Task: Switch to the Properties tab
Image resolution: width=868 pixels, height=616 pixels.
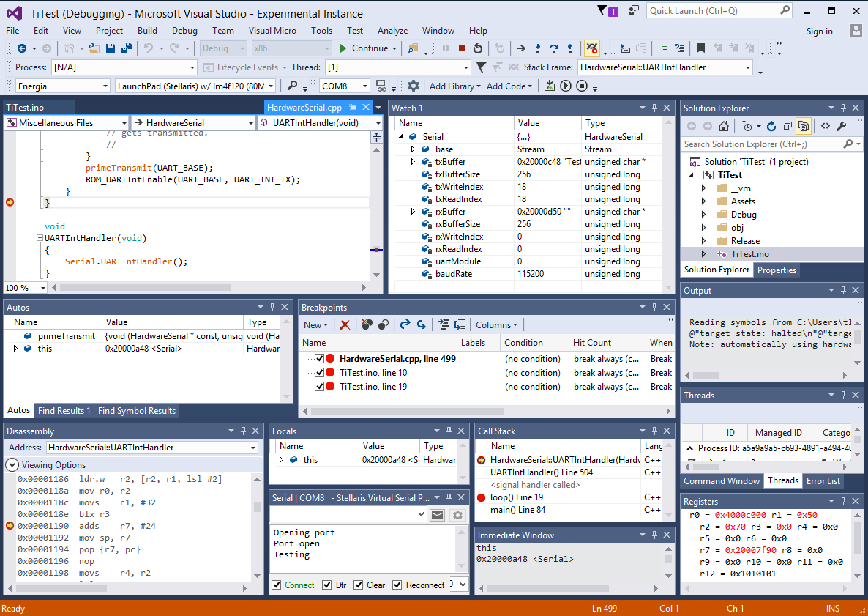Action: pos(777,270)
